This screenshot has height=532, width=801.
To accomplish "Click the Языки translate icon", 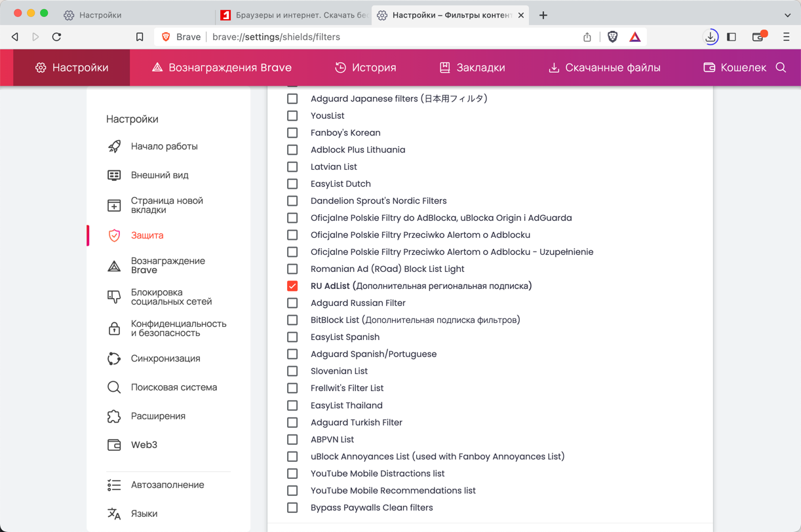I will [x=114, y=514].
